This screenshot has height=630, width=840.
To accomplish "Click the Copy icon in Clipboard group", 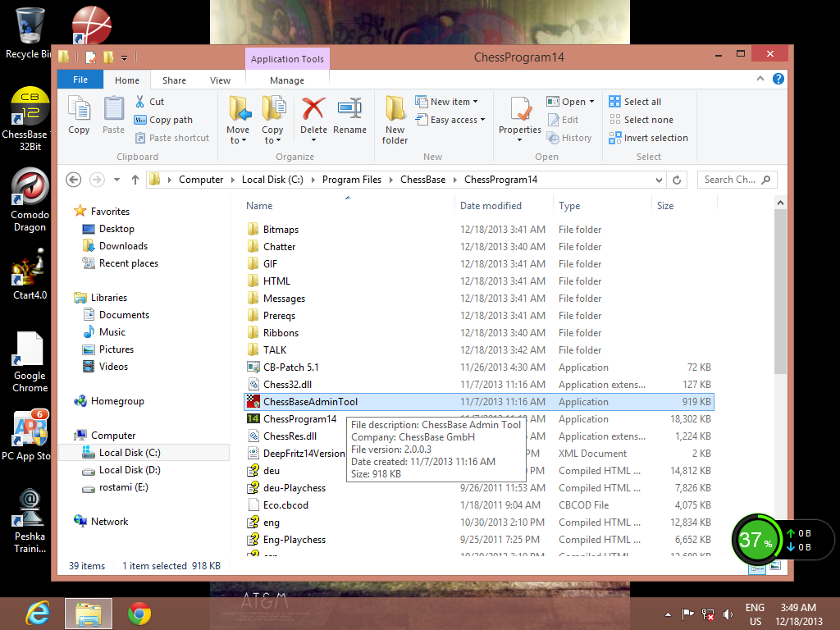I will click(x=79, y=115).
